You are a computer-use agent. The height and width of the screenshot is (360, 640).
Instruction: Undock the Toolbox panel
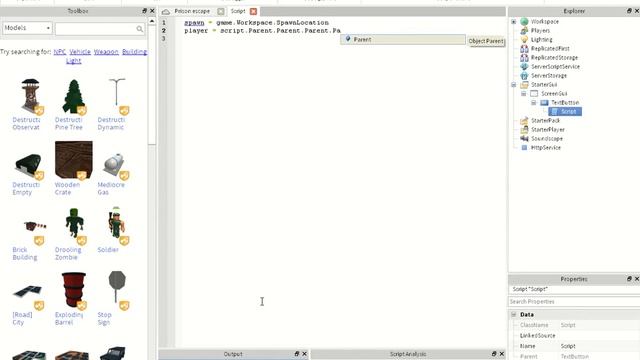(144, 11)
